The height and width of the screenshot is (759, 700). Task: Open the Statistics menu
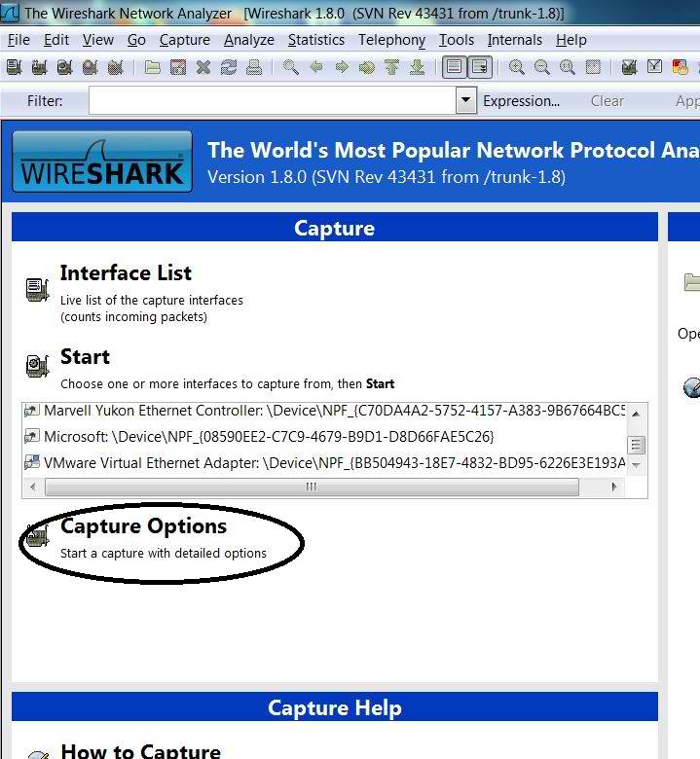[316, 40]
